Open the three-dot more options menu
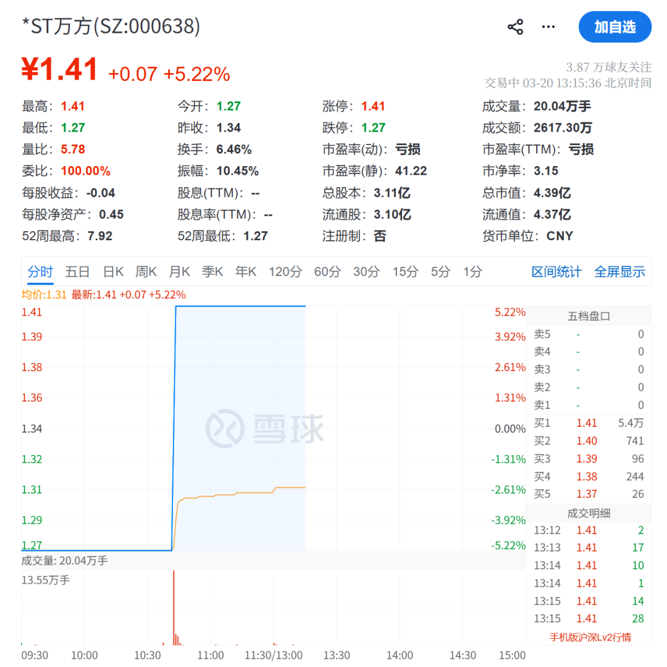 click(x=548, y=27)
